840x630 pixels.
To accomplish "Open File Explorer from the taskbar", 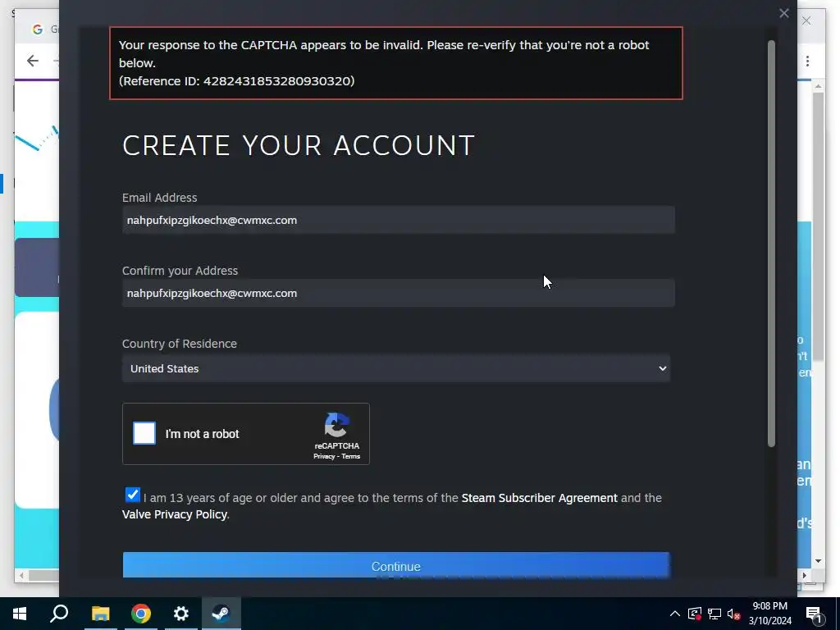I will click(100, 614).
